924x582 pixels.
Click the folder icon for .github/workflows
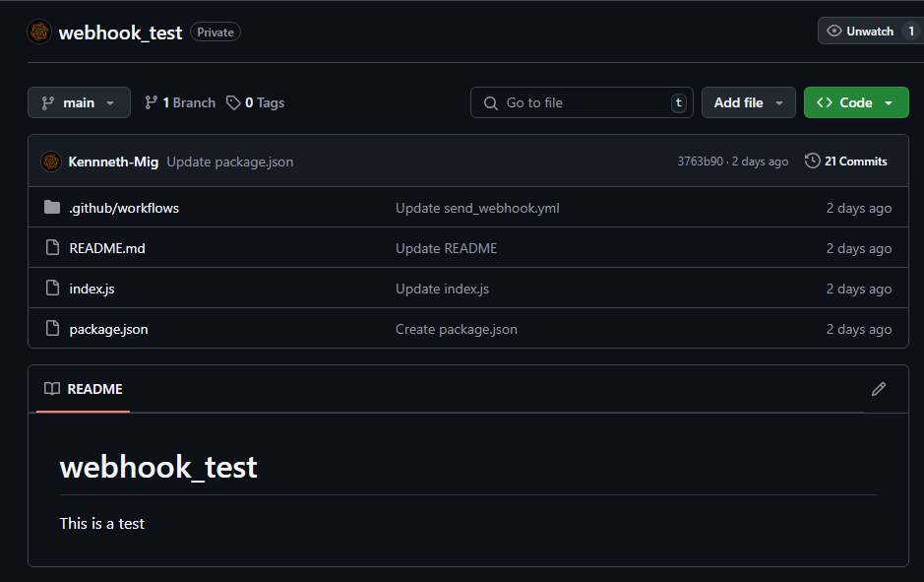[52, 208]
